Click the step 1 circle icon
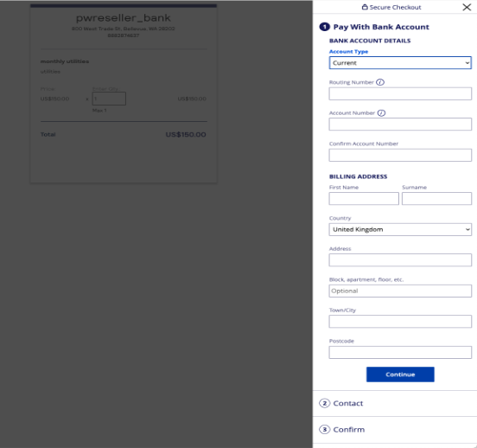 coord(324,27)
